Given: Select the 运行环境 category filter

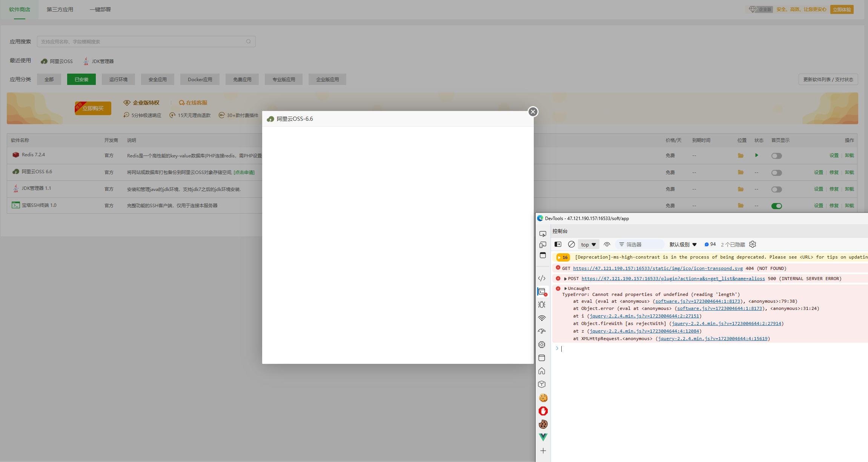Looking at the screenshot, I should point(118,79).
